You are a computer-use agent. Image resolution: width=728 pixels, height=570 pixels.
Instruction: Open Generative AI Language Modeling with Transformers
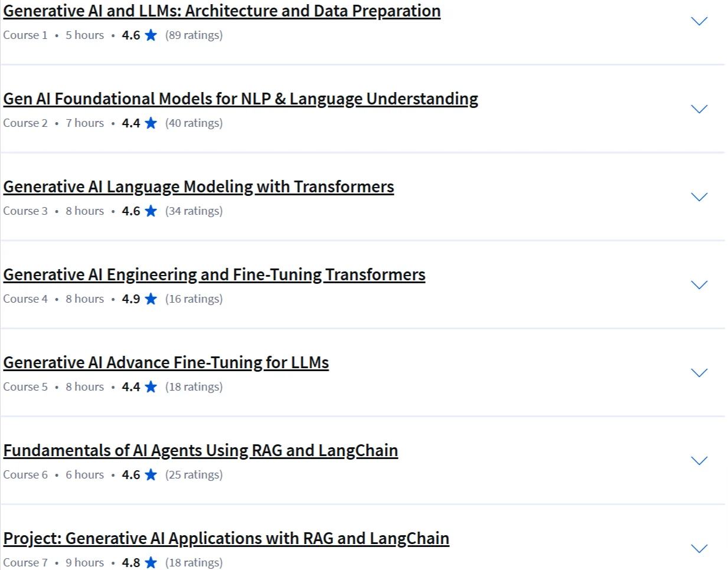(x=198, y=187)
